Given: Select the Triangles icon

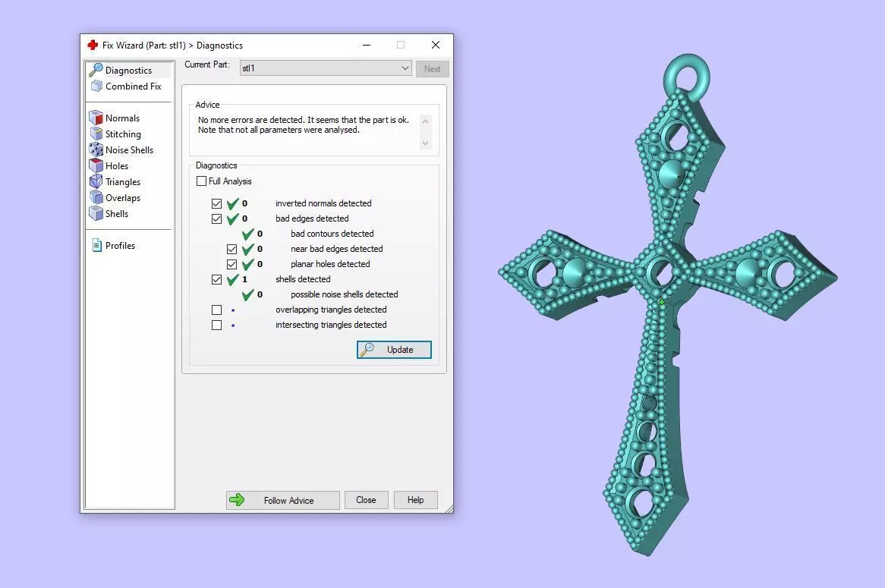Looking at the screenshot, I should pyautogui.click(x=96, y=181).
